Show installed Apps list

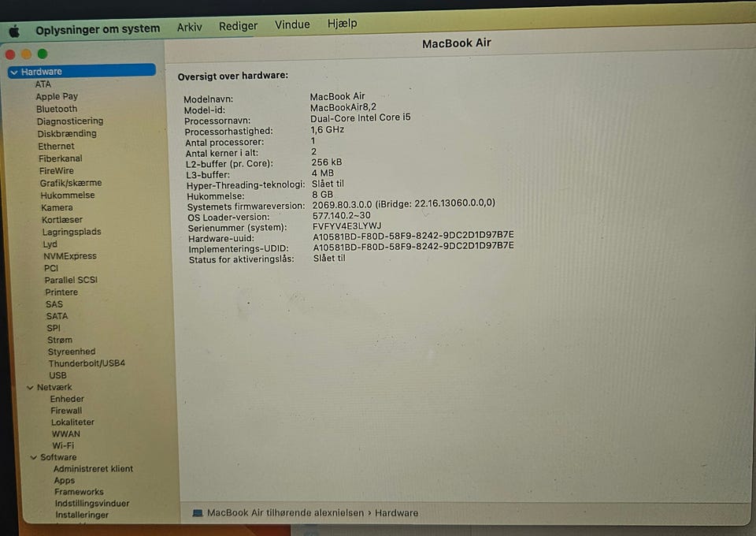(x=64, y=481)
